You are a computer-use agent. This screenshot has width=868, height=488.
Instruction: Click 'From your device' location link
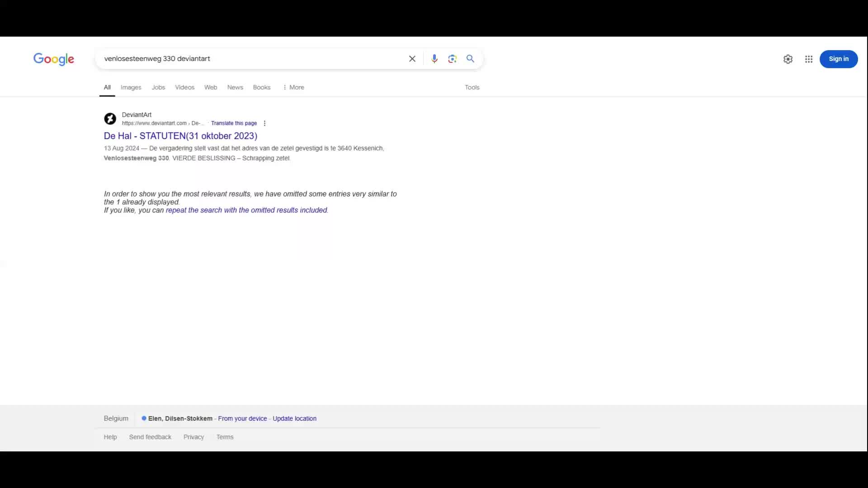click(242, 419)
